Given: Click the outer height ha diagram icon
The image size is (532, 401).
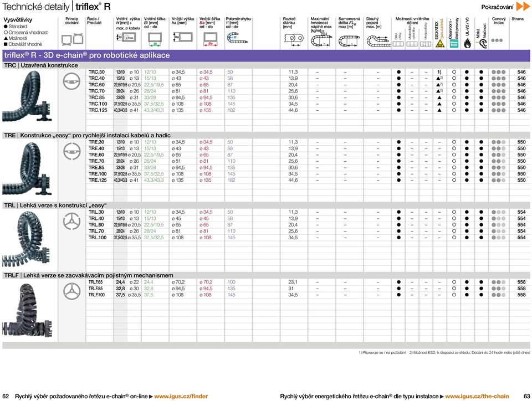Looking at the screenshot, I should [183, 37].
